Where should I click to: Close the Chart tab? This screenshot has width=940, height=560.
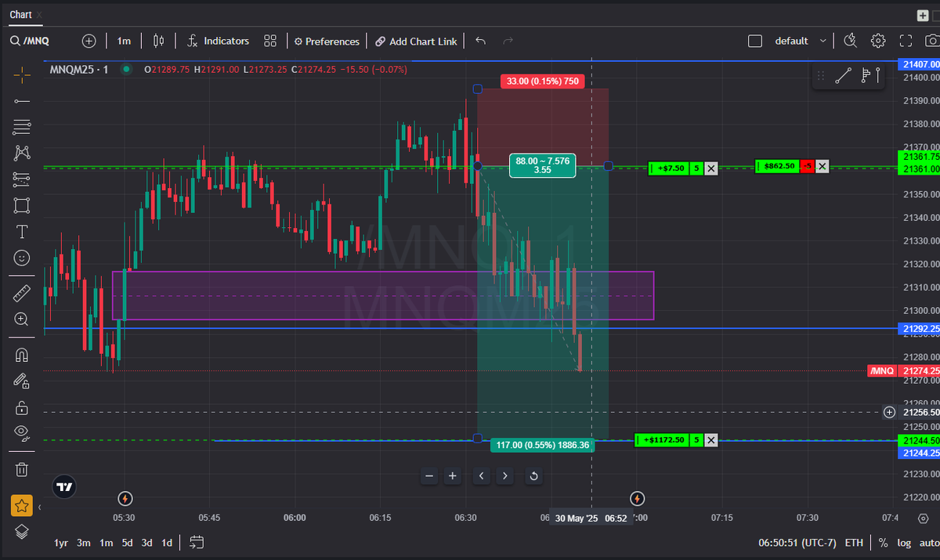pyautogui.click(x=40, y=15)
